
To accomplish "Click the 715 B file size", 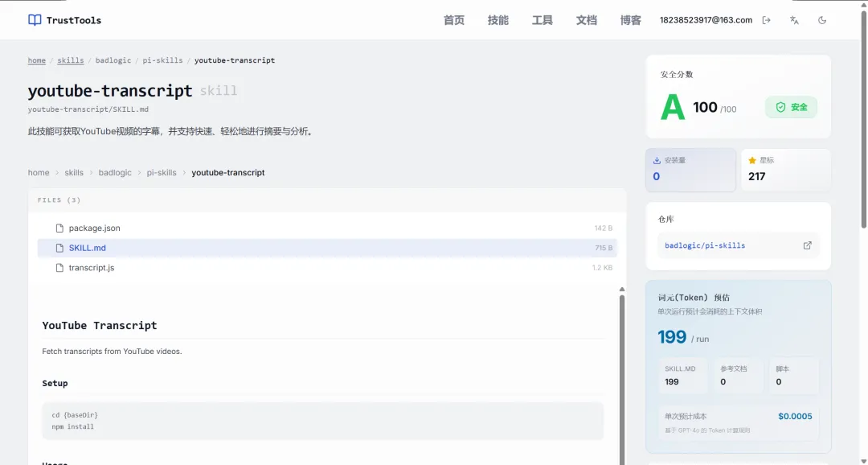I will [x=604, y=248].
